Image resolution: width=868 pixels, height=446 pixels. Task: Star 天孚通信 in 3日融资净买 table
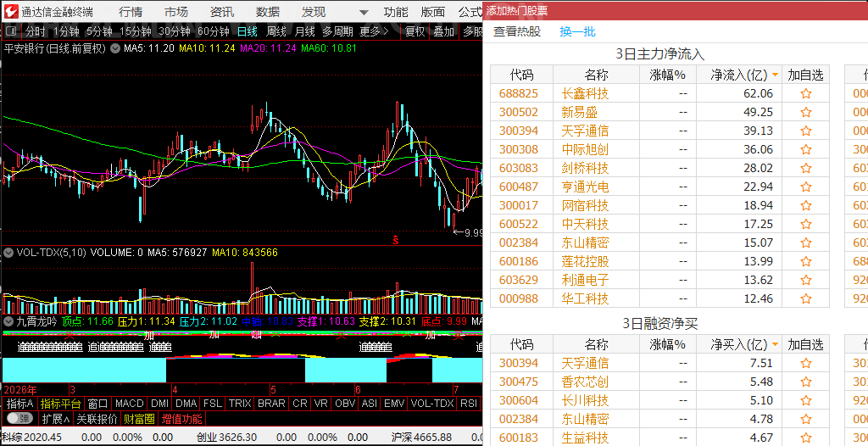click(x=806, y=364)
